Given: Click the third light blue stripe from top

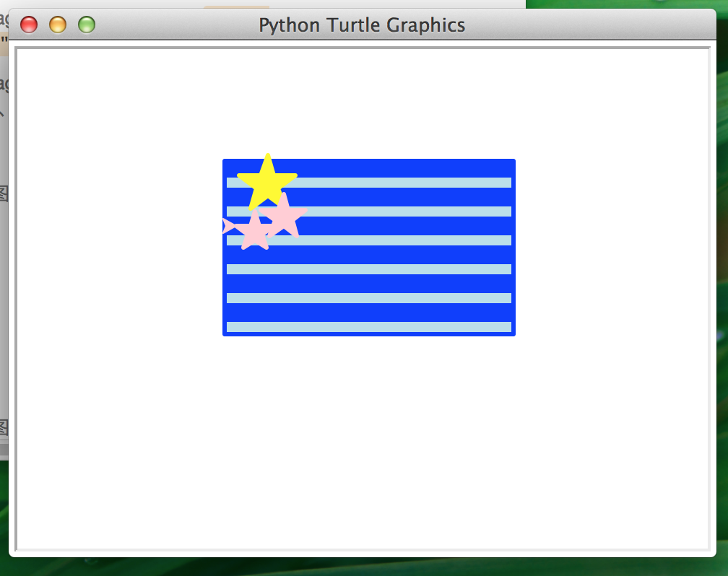Looking at the screenshot, I should point(404,240).
